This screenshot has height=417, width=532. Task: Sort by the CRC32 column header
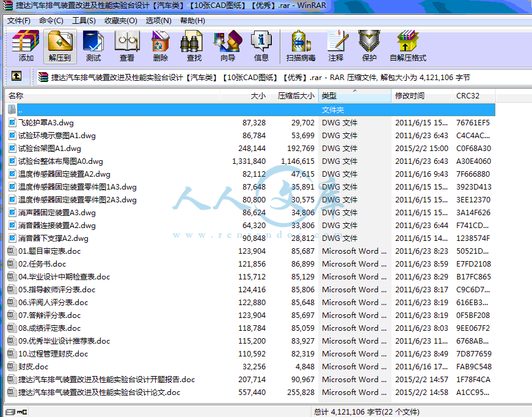[x=473, y=96]
